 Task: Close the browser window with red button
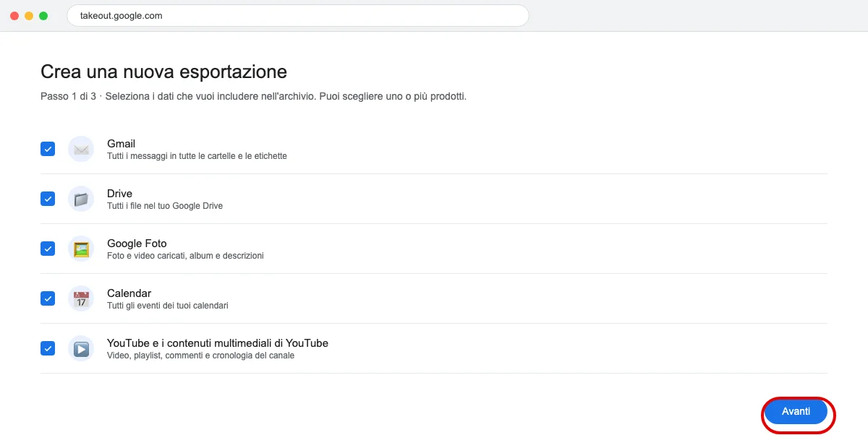pyautogui.click(x=14, y=16)
